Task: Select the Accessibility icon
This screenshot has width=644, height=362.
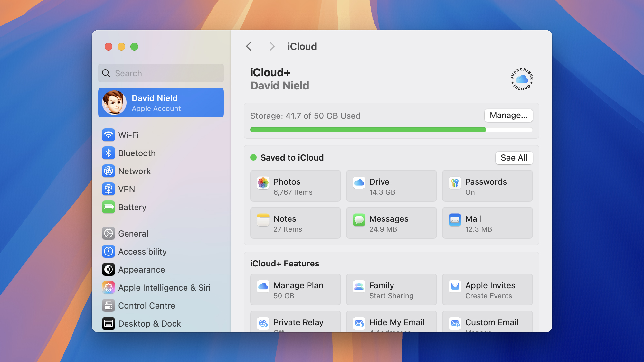Action: click(109, 251)
